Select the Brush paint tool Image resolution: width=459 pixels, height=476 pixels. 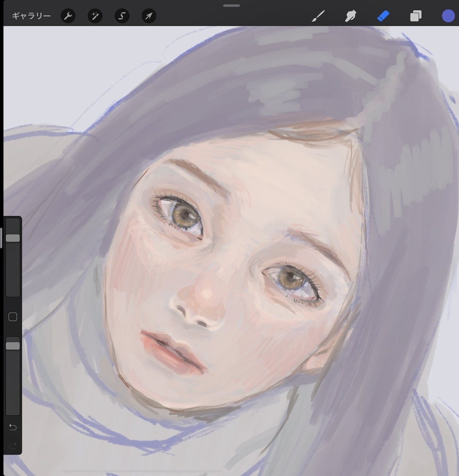click(x=318, y=16)
